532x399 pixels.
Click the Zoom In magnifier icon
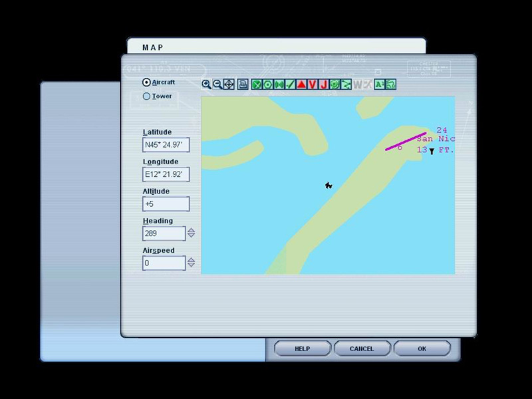(206, 84)
